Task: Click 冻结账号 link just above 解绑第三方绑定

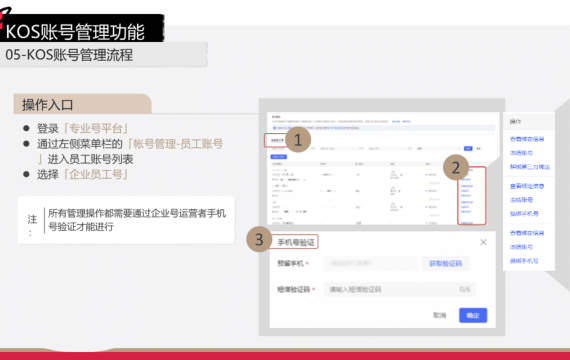Action: [x=521, y=153]
